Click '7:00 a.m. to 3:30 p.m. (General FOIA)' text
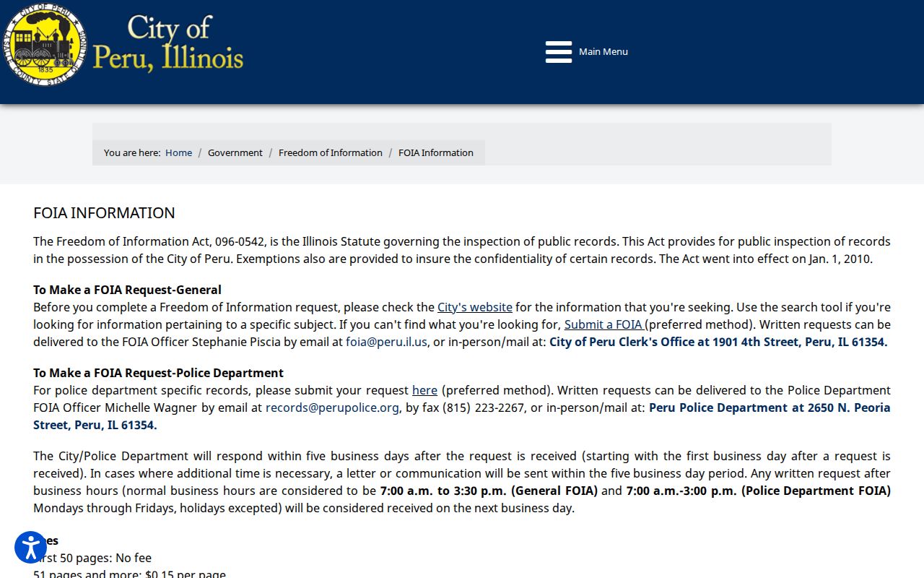 click(489, 491)
